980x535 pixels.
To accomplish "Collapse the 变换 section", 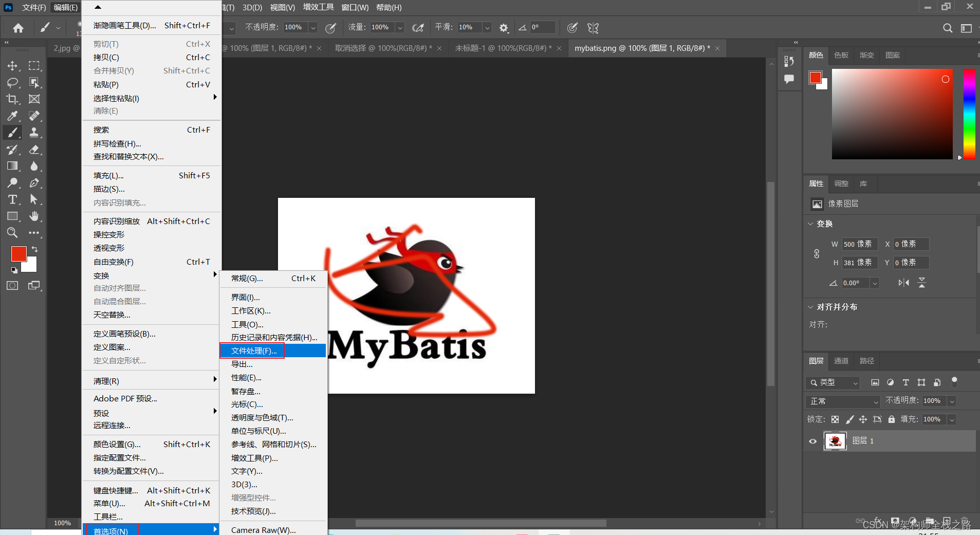I will click(811, 224).
